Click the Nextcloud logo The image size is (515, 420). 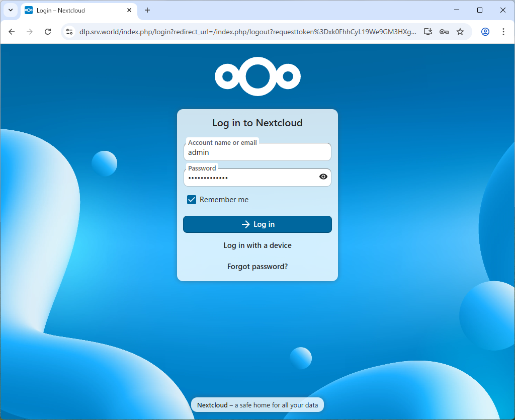[257, 76]
